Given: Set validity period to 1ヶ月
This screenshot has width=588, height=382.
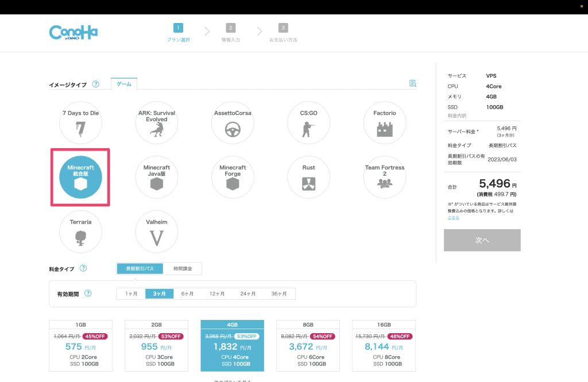Looking at the screenshot, I should pos(131,294).
